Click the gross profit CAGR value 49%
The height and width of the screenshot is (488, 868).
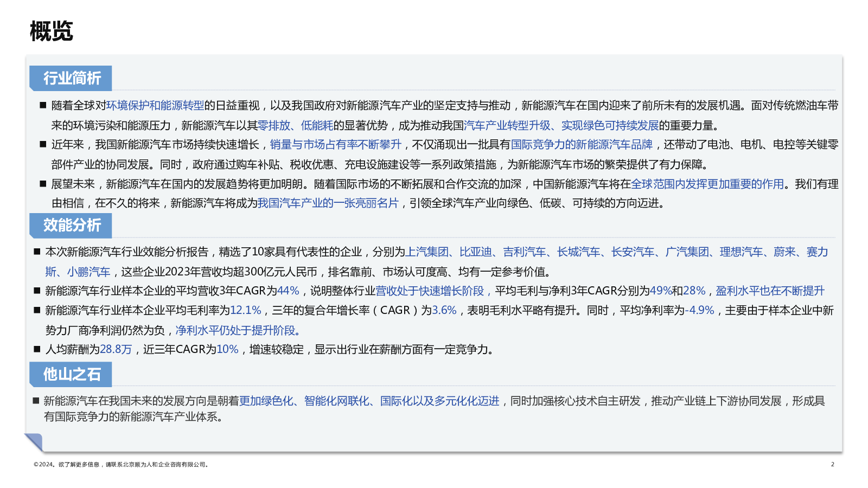click(x=661, y=291)
